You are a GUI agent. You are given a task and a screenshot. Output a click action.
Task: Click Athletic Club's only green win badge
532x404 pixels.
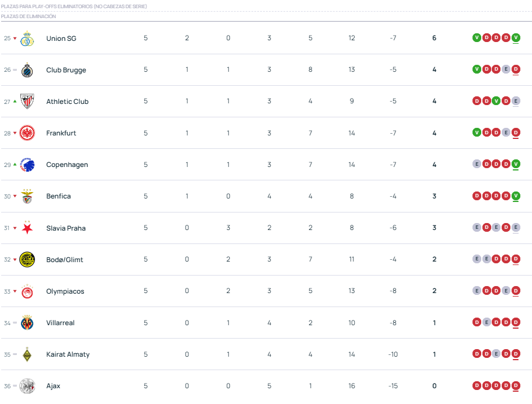click(x=496, y=101)
